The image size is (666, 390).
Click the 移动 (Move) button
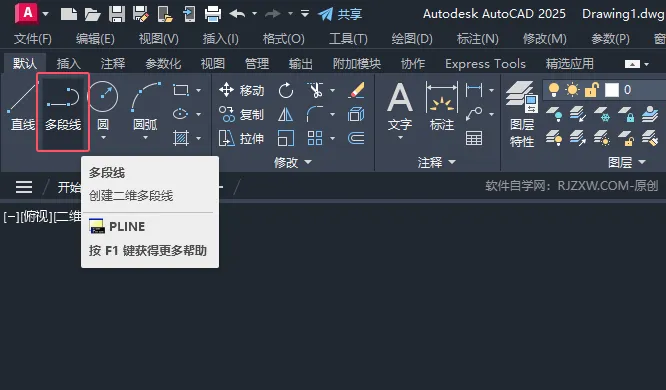pyautogui.click(x=241, y=90)
